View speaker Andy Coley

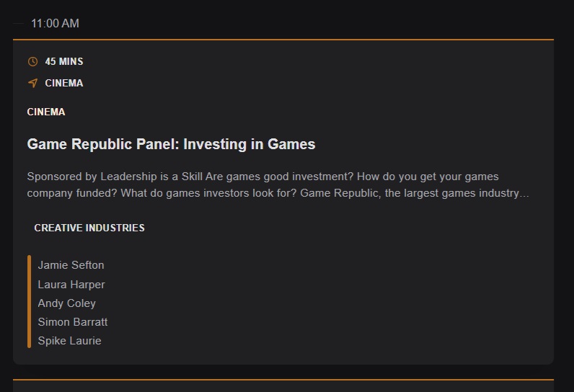(x=66, y=303)
